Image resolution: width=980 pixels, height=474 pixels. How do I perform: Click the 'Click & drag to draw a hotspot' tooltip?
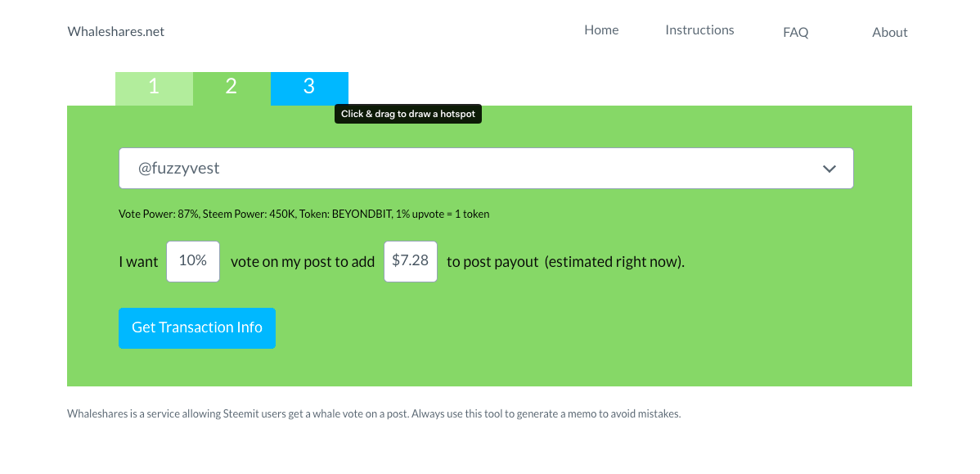(408, 114)
